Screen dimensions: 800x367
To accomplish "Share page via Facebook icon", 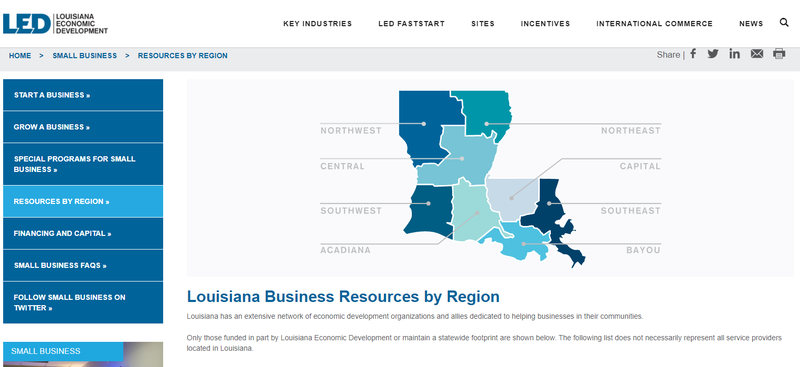I will click(x=693, y=54).
